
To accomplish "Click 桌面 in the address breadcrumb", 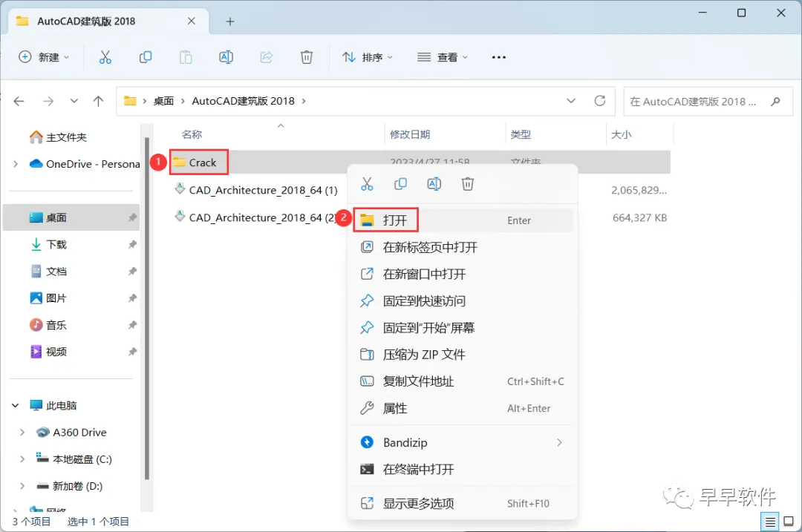I will (163, 101).
